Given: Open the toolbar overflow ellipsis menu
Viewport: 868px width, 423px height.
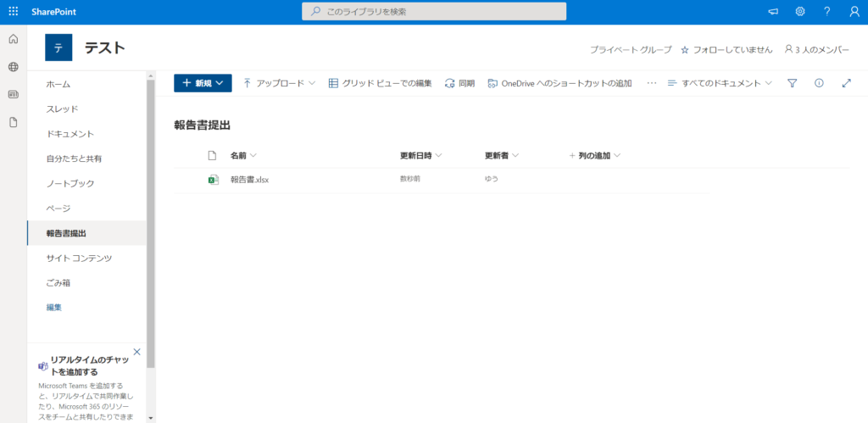Looking at the screenshot, I should coord(652,83).
